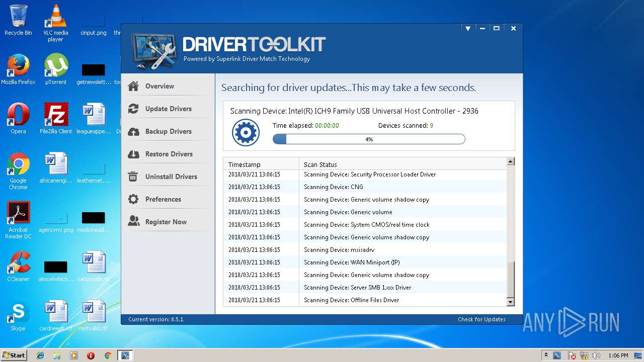Click Current version: 8.5.1 text
Screen dimensions: 644x362
155,319
